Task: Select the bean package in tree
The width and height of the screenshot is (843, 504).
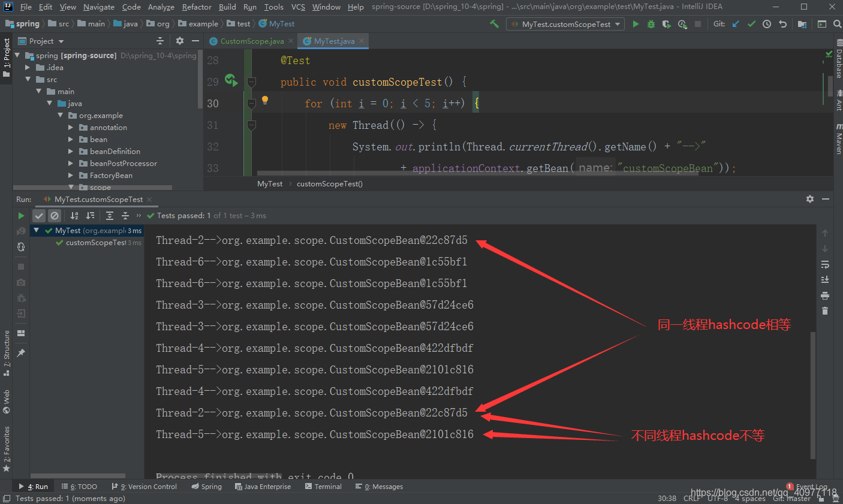Action: pyautogui.click(x=98, y=139)
